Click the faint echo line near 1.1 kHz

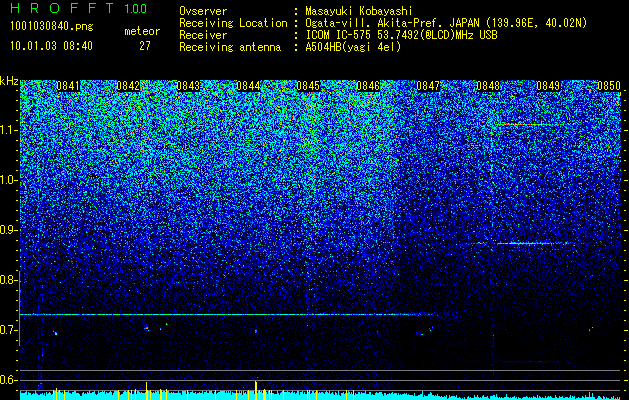tap(530, 124)
